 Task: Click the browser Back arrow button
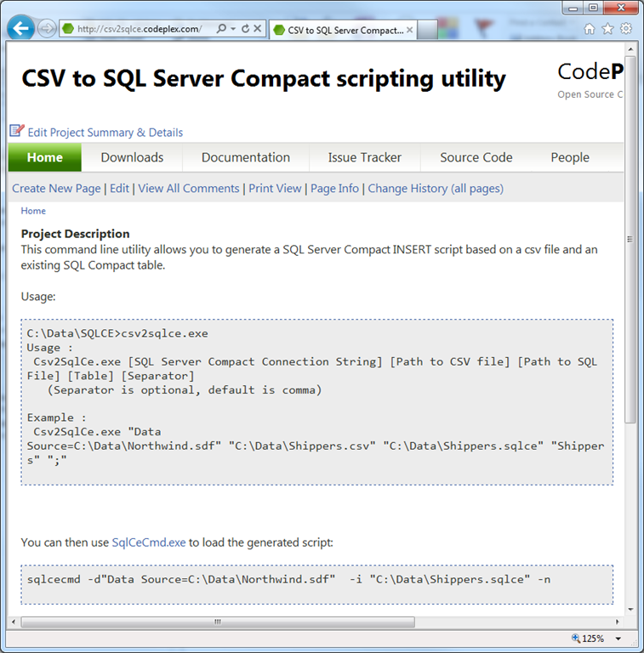tap(20, 28)
